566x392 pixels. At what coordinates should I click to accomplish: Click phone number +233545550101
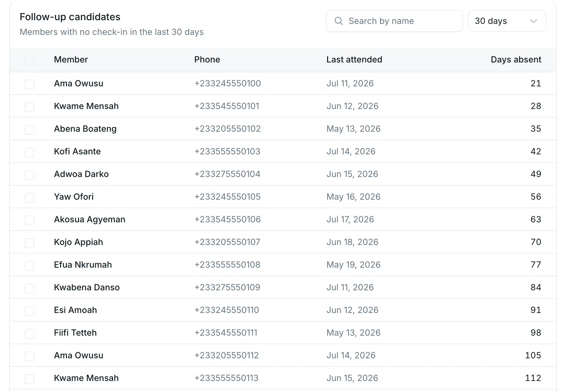click(227, 106)
